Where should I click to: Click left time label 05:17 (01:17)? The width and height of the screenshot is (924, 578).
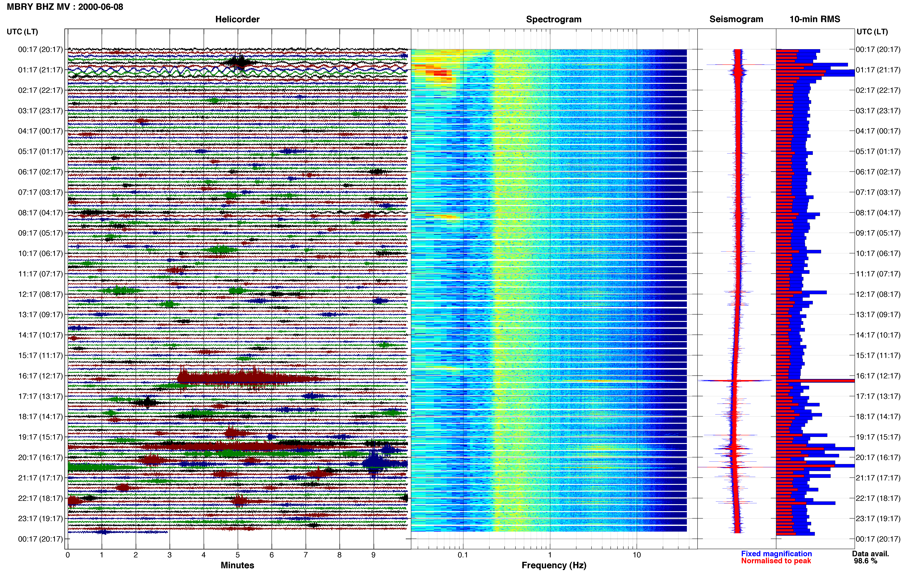[41, 152]
